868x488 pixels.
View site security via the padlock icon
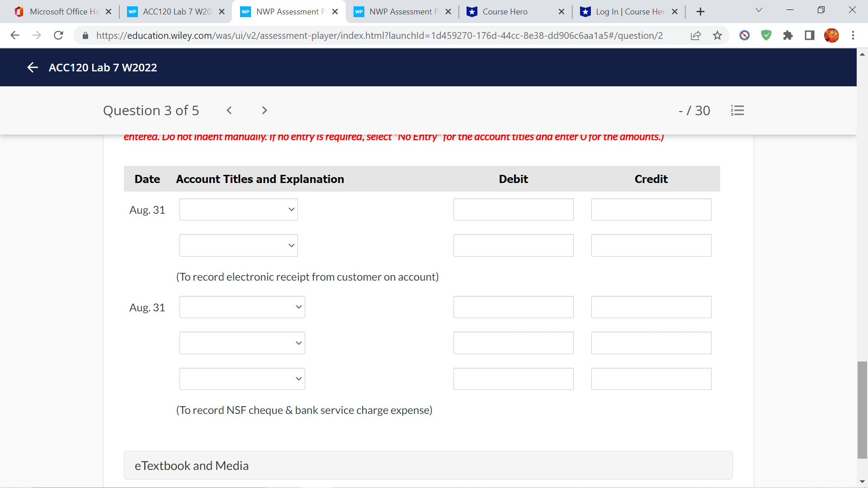point(85,35)
